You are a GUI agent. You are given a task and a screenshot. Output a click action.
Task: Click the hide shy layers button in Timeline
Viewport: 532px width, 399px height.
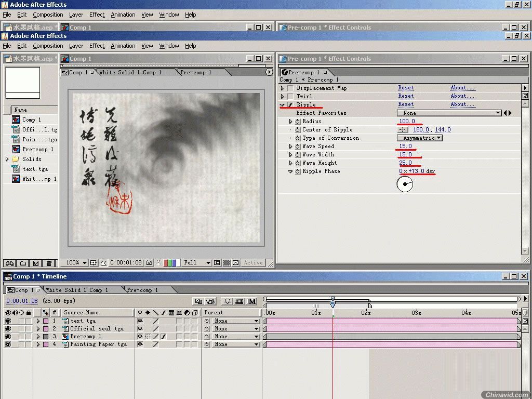click(x=228, y=301)
